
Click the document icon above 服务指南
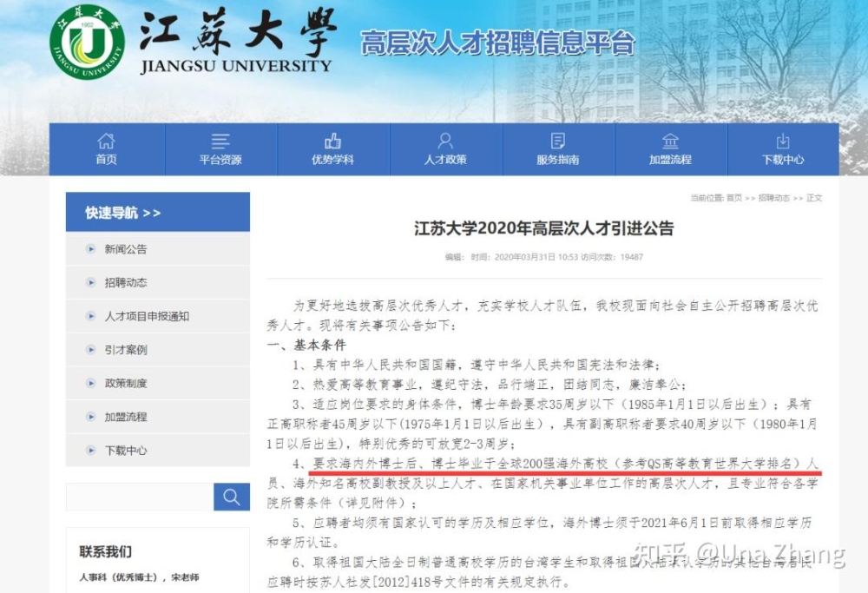(x=557, y=141)
